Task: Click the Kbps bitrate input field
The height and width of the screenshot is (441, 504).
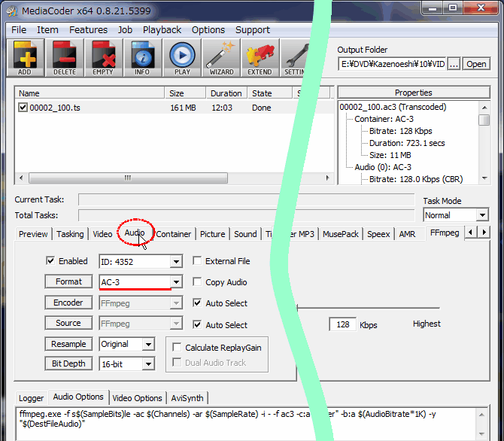Action: point(342,324)
